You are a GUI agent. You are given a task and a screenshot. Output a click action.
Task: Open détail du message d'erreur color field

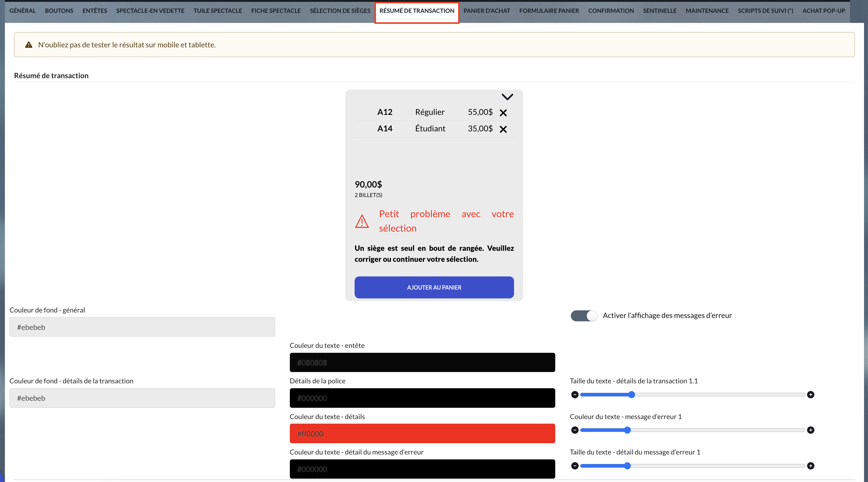pos(422,469)
